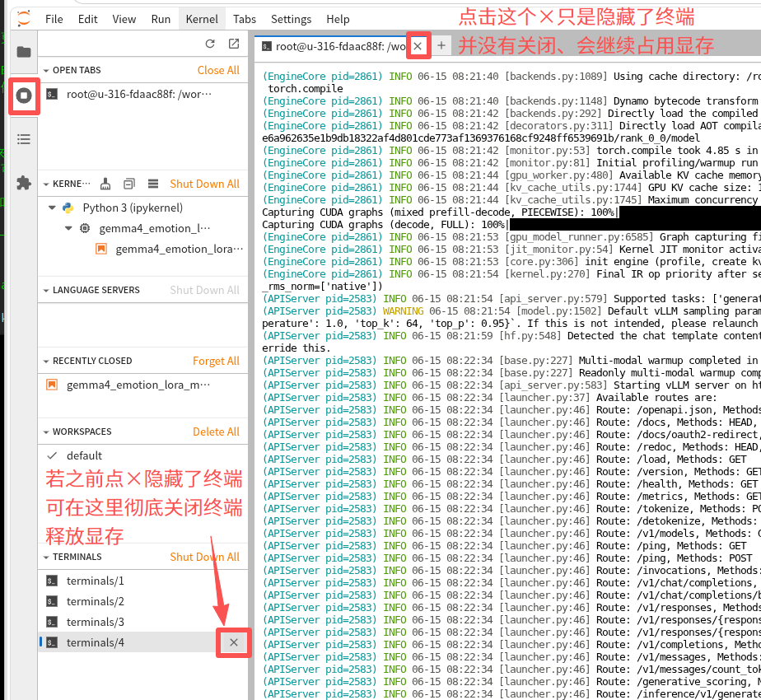The width and height of the screenshot is (761, 700).
Task: Click the Python icon beside Python 3 (ipykernel)
Action: [x=68, y=208]
